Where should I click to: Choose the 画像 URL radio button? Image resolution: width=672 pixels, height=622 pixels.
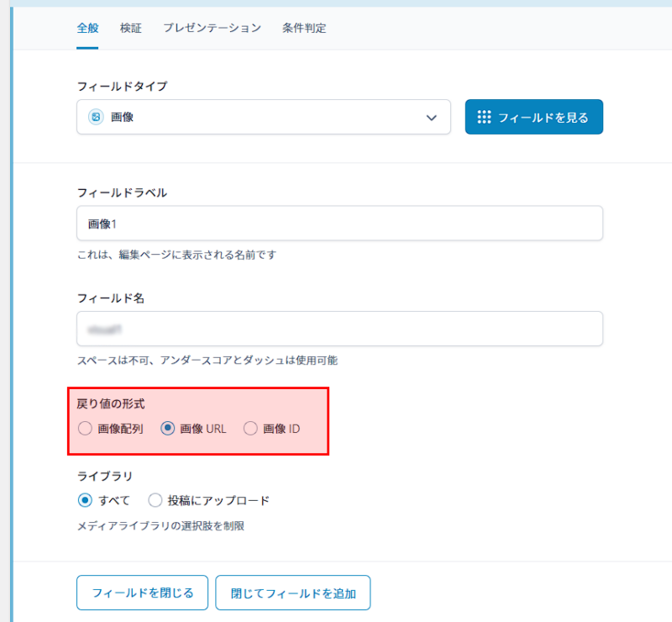[167, 429]
